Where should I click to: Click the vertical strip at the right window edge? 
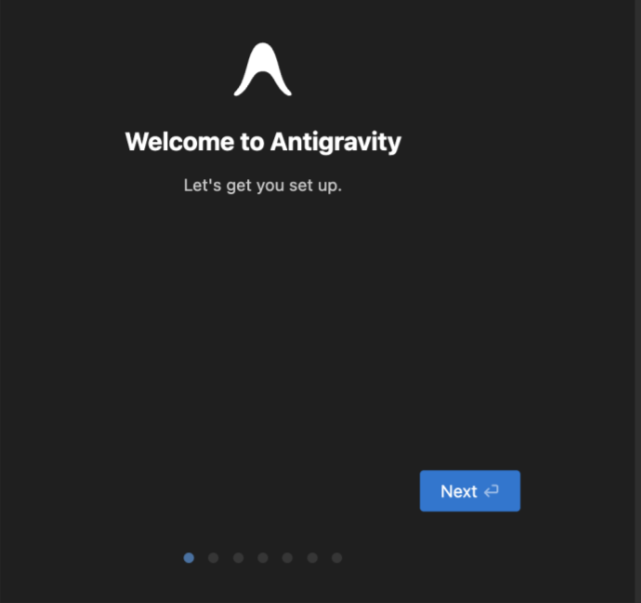click(x=638, y=301)
